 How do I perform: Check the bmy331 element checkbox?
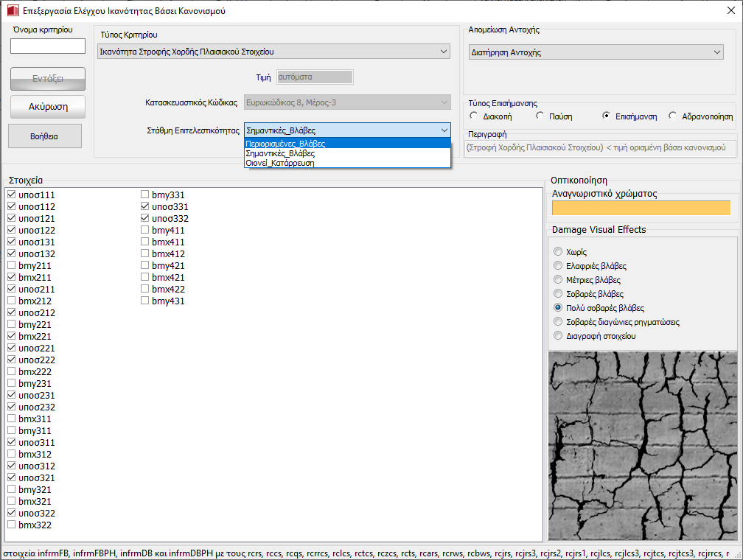[145, 195]
